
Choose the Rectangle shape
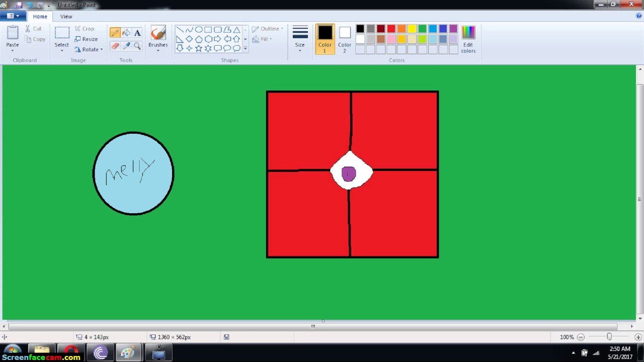208,30
